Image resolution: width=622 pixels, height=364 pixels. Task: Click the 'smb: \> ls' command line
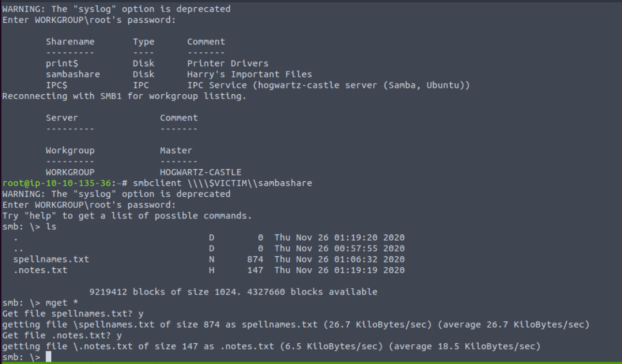tap(29, 227)
